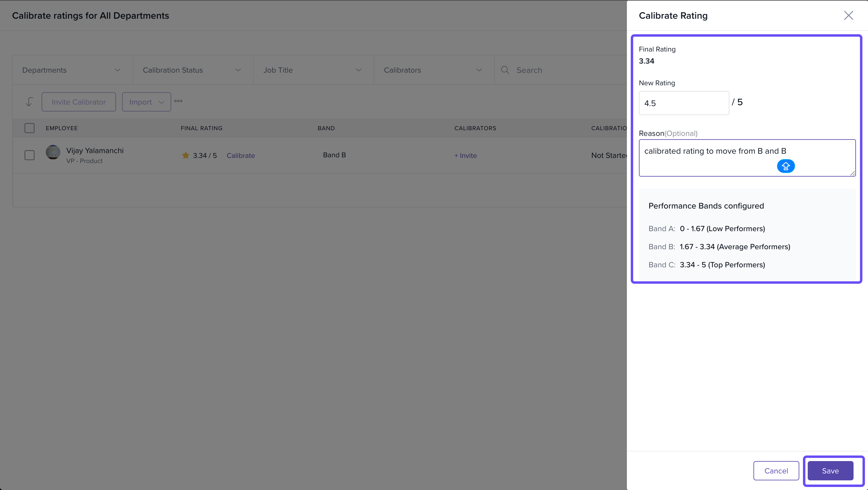Click the search magnifier icon

505,70
